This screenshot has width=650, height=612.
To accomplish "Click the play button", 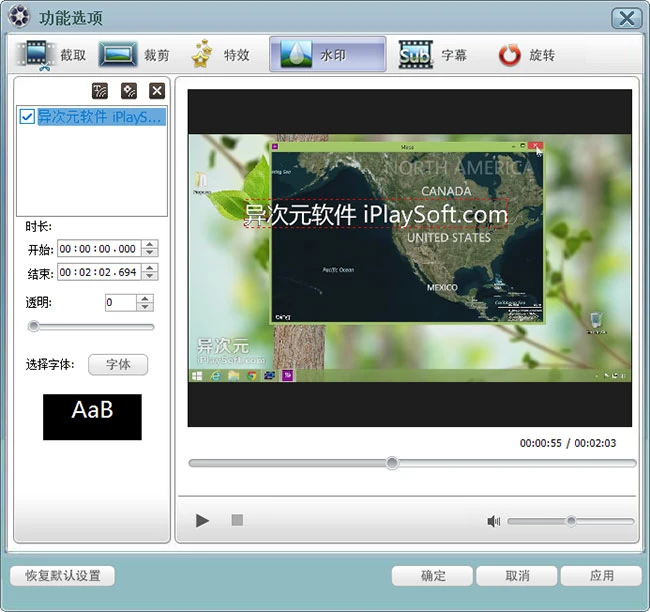I will click(x=202, y=520).
